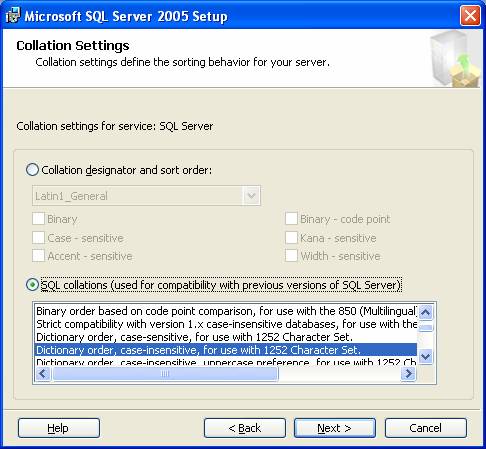The width and height of the screenshot is (486, 449).
Task: Pick Dictionary order, case-sensitive 1252 entry
Action: pos(226,337)
